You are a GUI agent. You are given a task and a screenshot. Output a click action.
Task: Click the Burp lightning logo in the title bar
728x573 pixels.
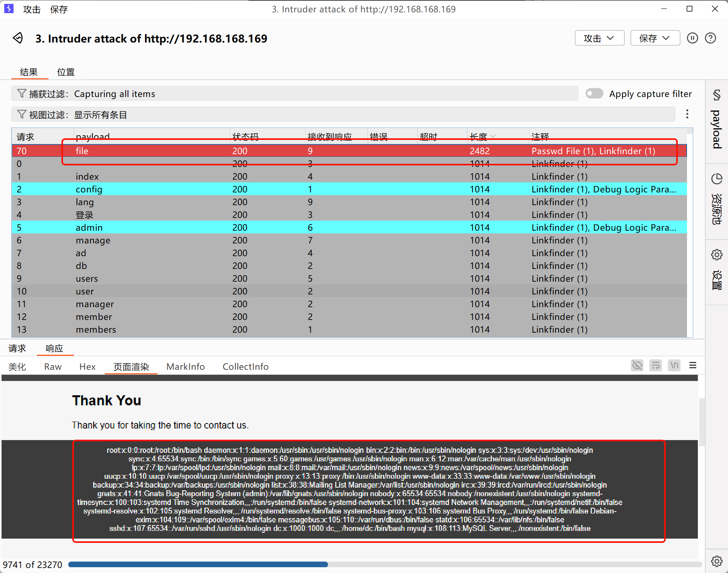[9, 9]
